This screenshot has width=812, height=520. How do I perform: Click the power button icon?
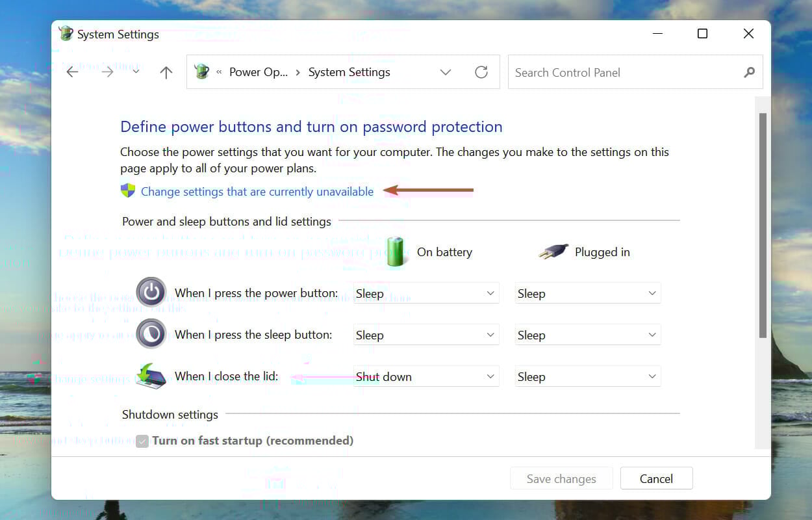(x=151, y=292)
